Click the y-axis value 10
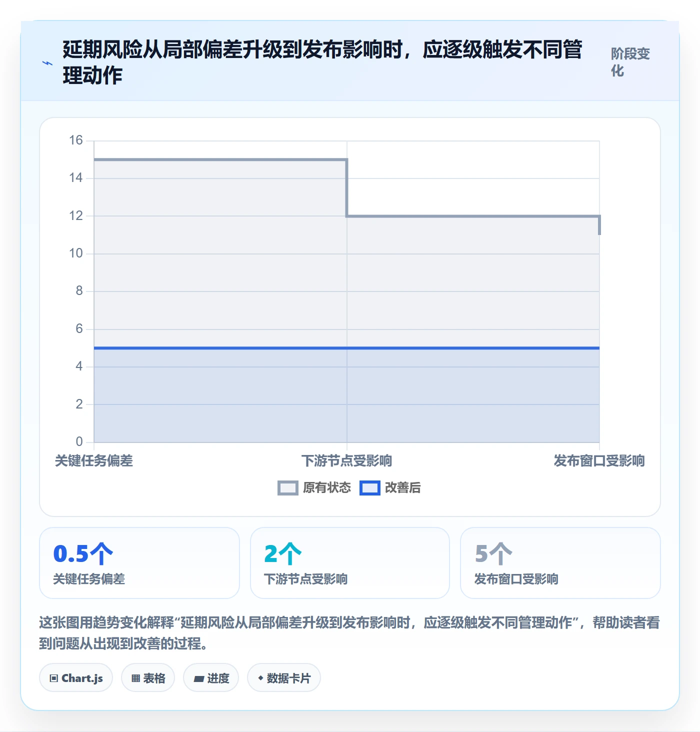 point(76,253)
